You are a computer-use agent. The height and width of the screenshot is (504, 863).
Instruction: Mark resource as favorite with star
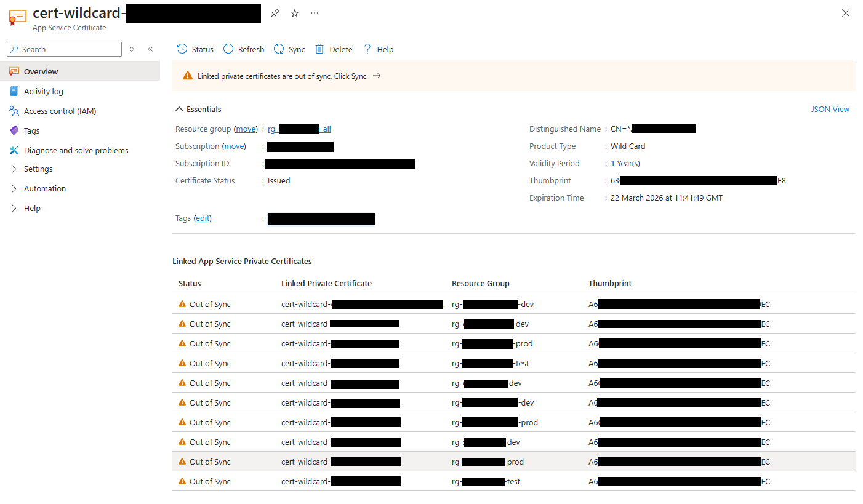(x=295, y=13)
